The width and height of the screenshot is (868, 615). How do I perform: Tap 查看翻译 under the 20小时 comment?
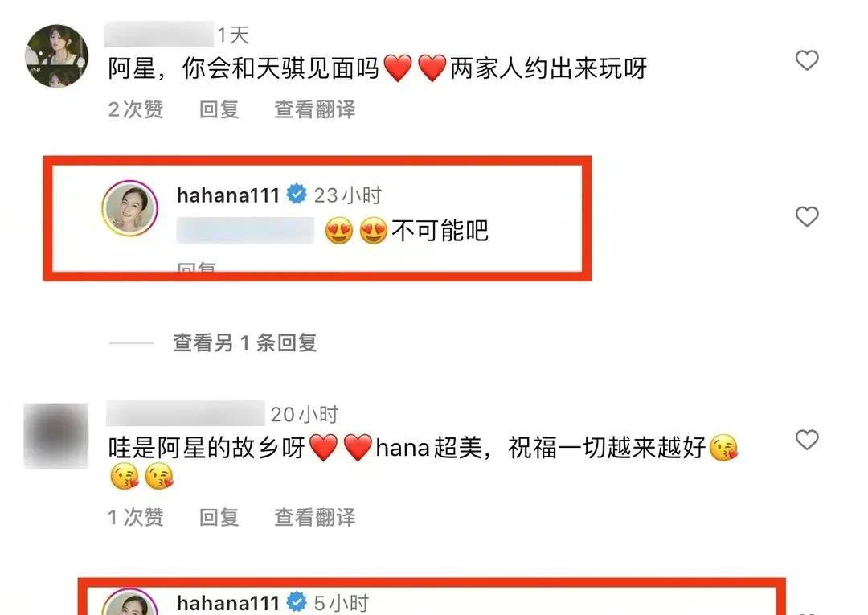315,517
